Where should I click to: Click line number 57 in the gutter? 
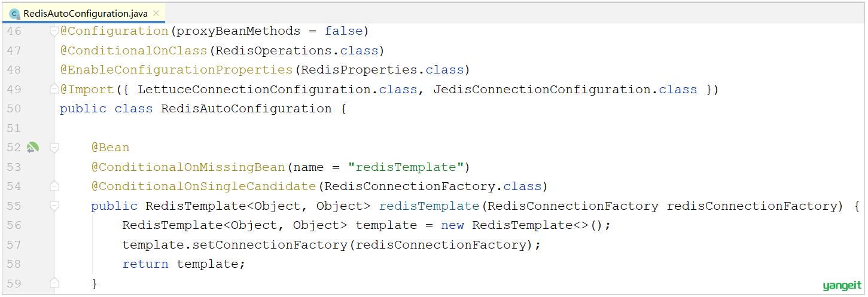click(14, 244)
